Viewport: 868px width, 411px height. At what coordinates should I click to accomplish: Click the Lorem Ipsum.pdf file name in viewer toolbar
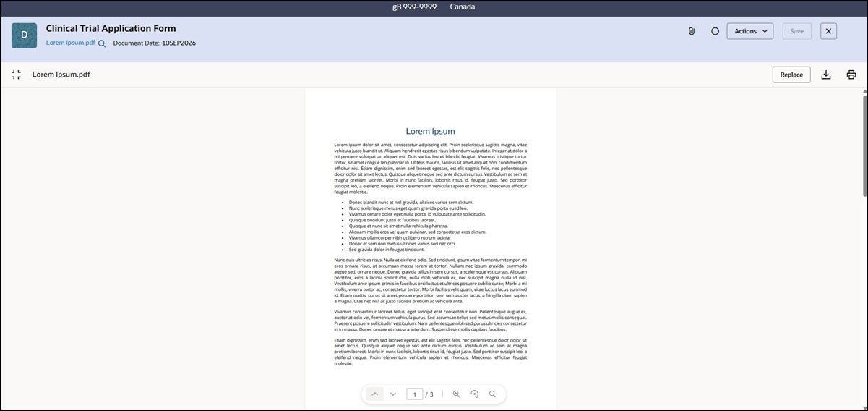point(61,75)
